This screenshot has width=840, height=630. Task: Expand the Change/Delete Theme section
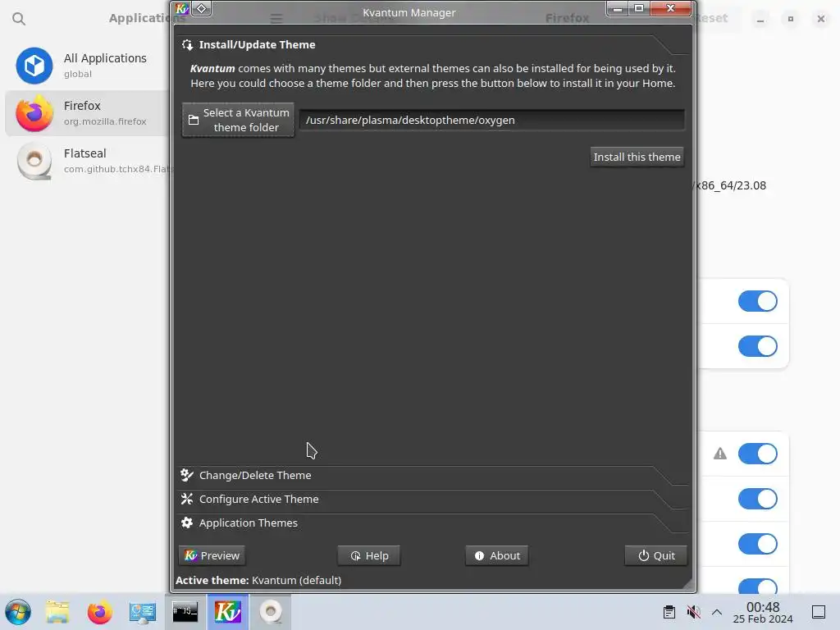coord(433,475)
